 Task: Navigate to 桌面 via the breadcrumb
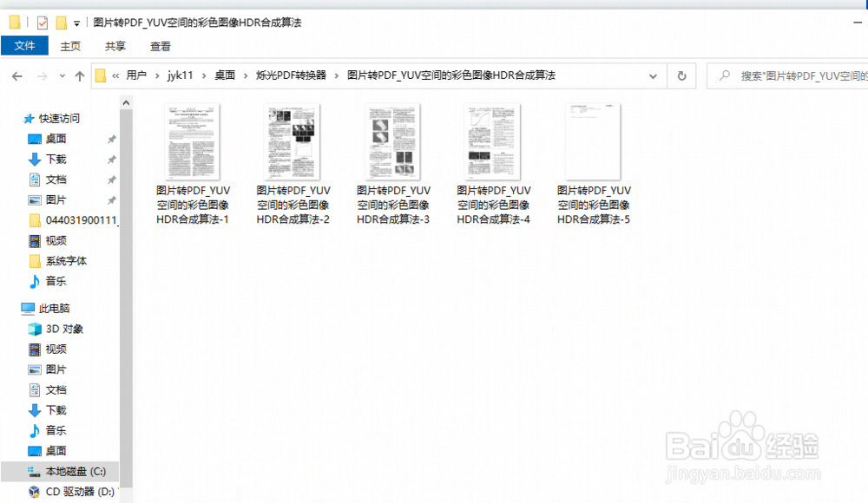[224, 75]
